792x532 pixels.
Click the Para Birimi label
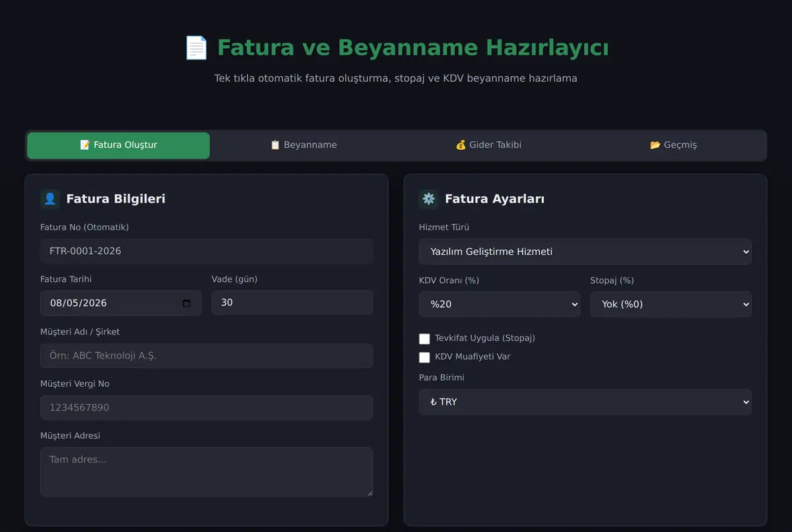(x=442, y=378)
